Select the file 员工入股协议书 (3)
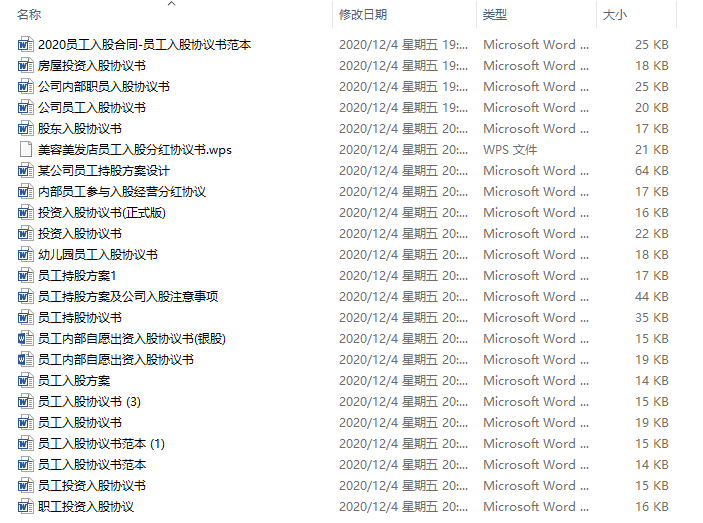The image size is (703, 523). click(90, 402)
